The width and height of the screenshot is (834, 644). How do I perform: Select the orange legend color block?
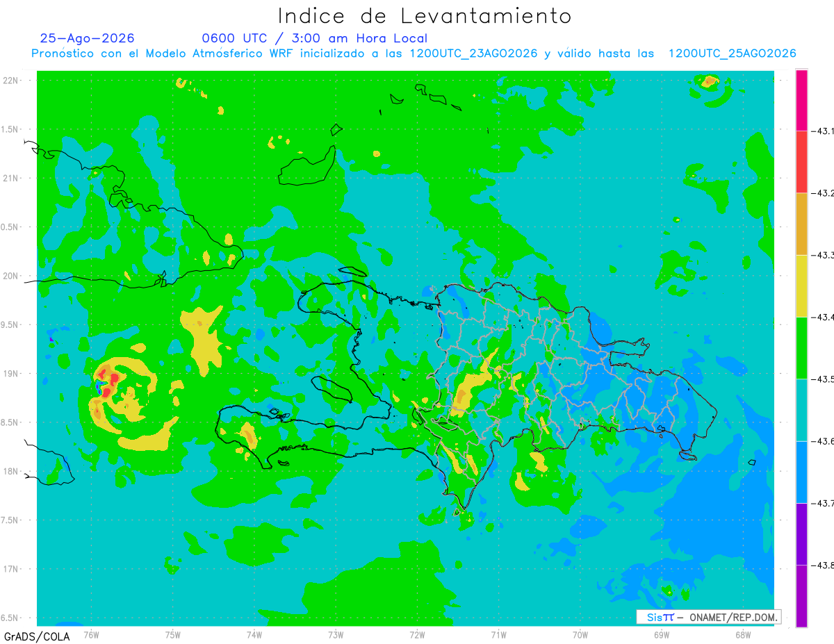[x=801, y=224]
